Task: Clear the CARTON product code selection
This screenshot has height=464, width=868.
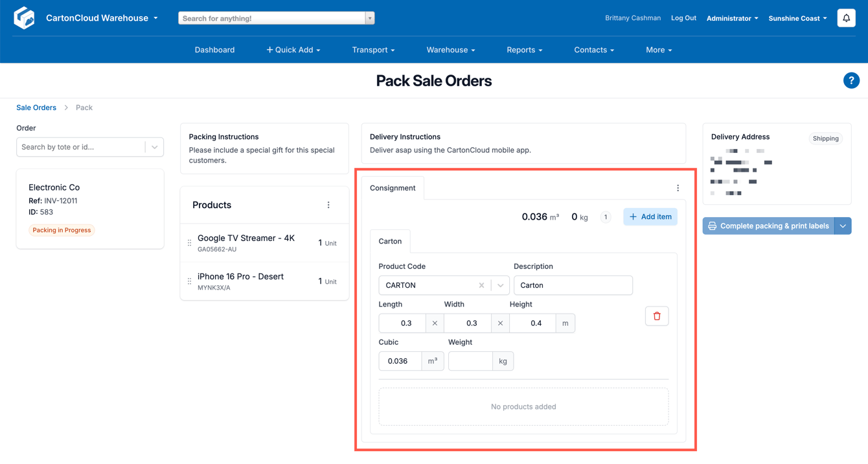Action: pos(481,285)
